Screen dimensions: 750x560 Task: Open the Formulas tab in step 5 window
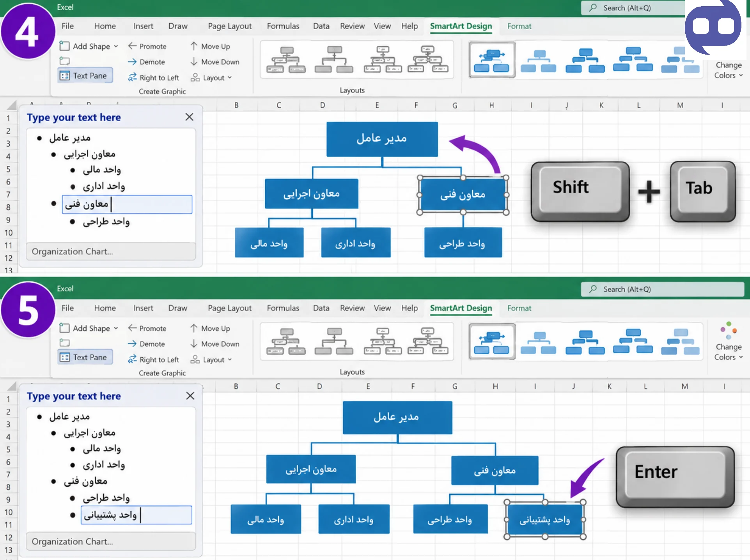(283, 308)
